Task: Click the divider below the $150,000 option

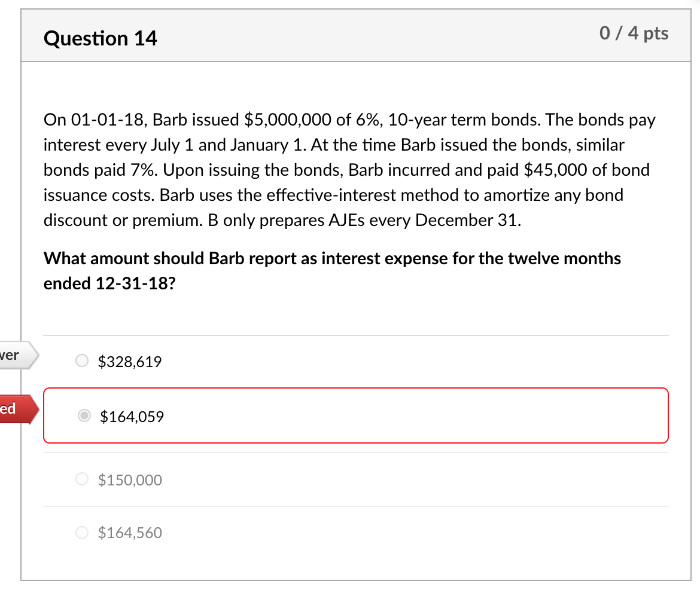Action: tap(356, 507)
